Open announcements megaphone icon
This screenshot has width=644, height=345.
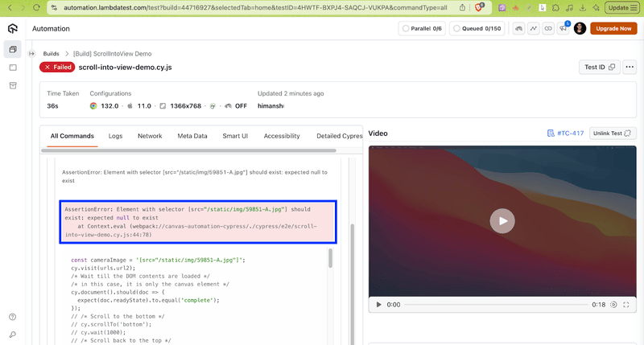pos(563,28)
